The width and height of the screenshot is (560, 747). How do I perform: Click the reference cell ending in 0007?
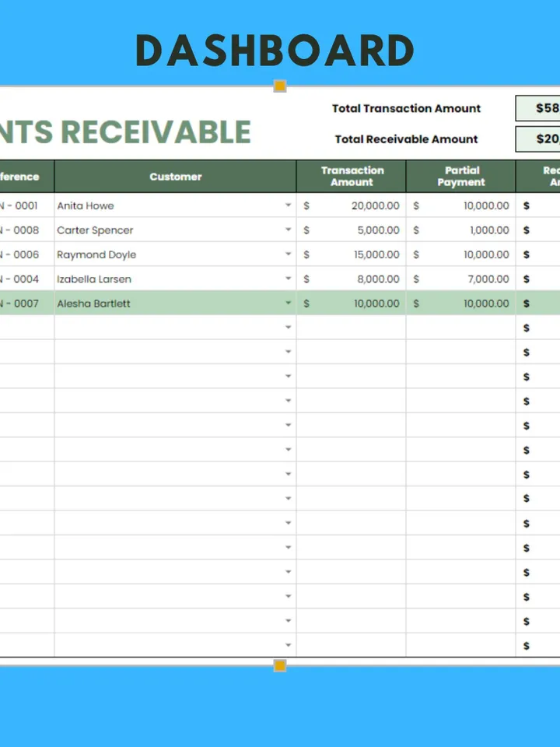point(26,303)
